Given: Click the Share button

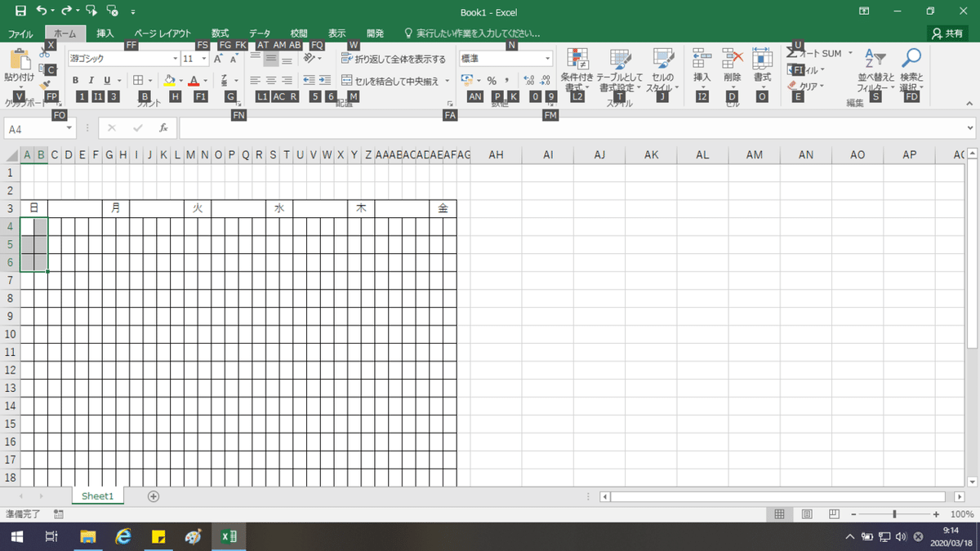Looking at the screenshot, I should (x=948, y=34).
